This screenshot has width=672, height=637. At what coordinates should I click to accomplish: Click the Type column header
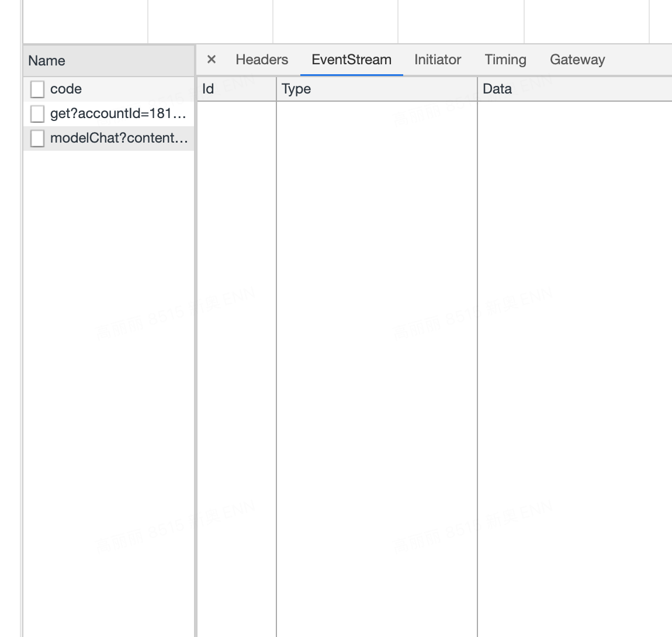377,89
